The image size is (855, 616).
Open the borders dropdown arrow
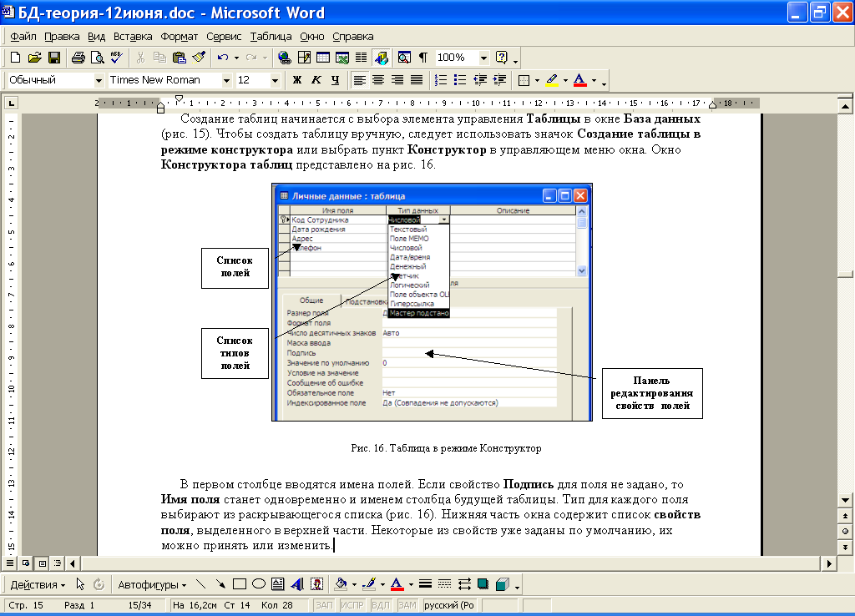537,81
